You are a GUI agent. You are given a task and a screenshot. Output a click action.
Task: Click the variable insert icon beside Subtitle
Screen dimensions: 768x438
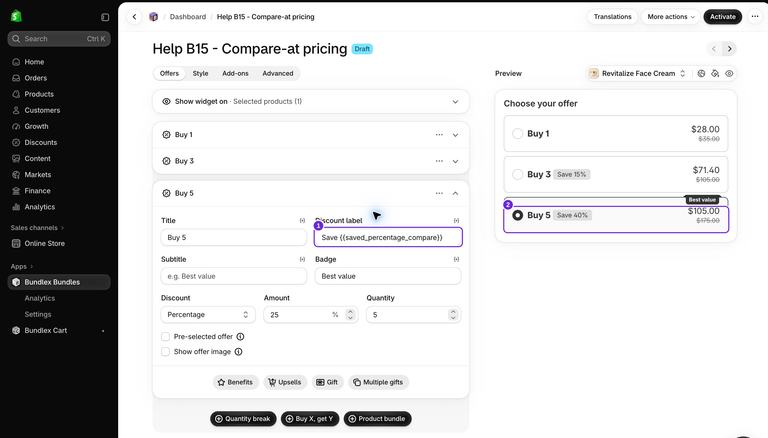click(x=302, y=259)
